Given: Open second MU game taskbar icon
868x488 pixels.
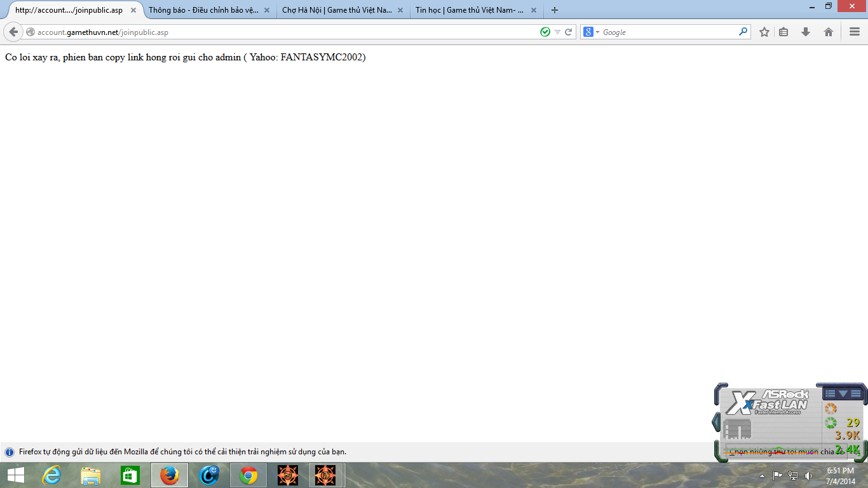Looking at the screenshot, I should [326, 475].
